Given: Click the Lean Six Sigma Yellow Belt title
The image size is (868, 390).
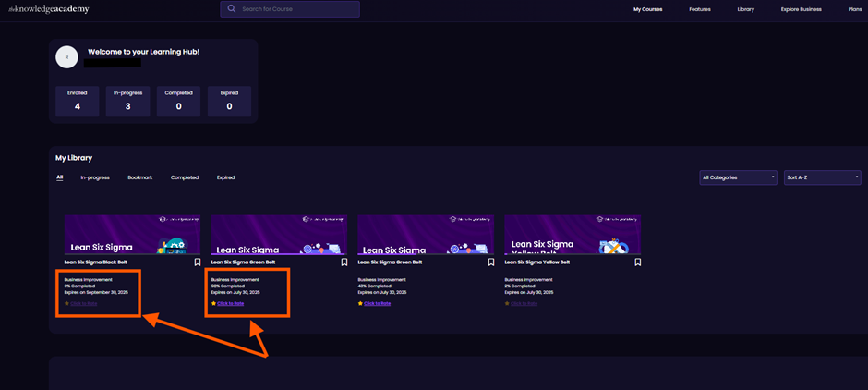Looking at the screenshot, I should 537,262.
